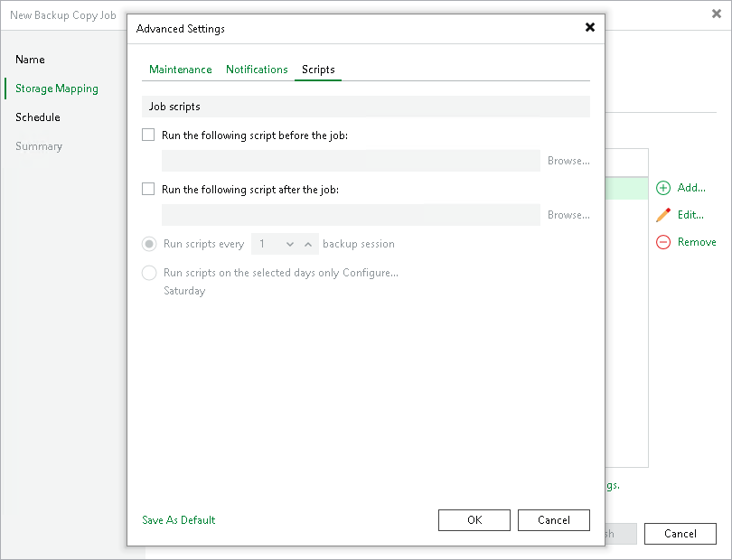Cancel the New Backup Copy Job wizard
This screenshot has width=732, height=560.
[x=680, y=534]
